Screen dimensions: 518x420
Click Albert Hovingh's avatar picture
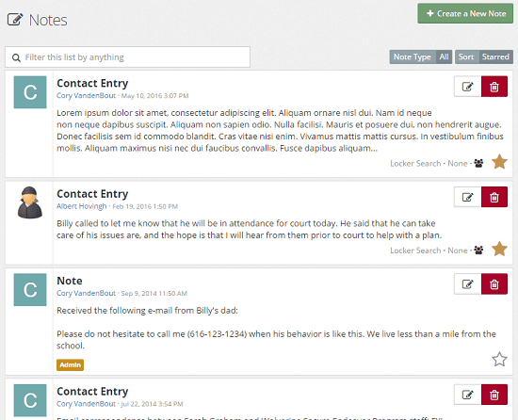pos(30,202)
